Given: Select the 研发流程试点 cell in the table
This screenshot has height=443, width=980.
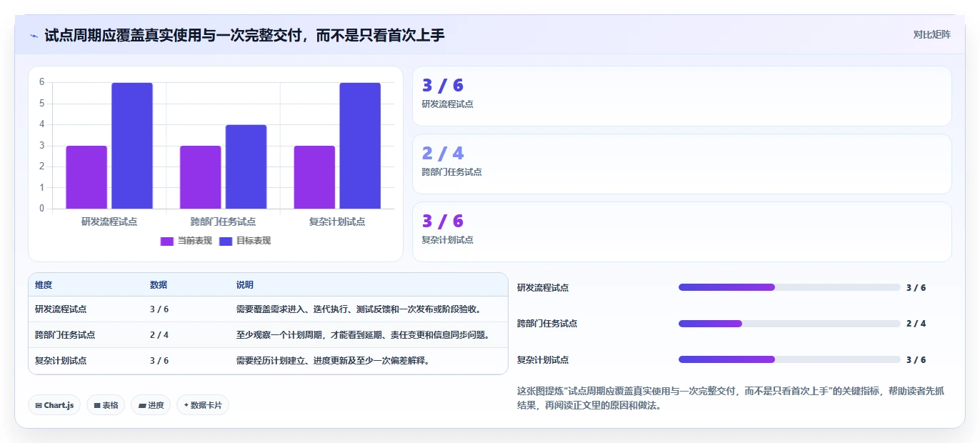Looking at the screenshot, I should tap(61, 309).
